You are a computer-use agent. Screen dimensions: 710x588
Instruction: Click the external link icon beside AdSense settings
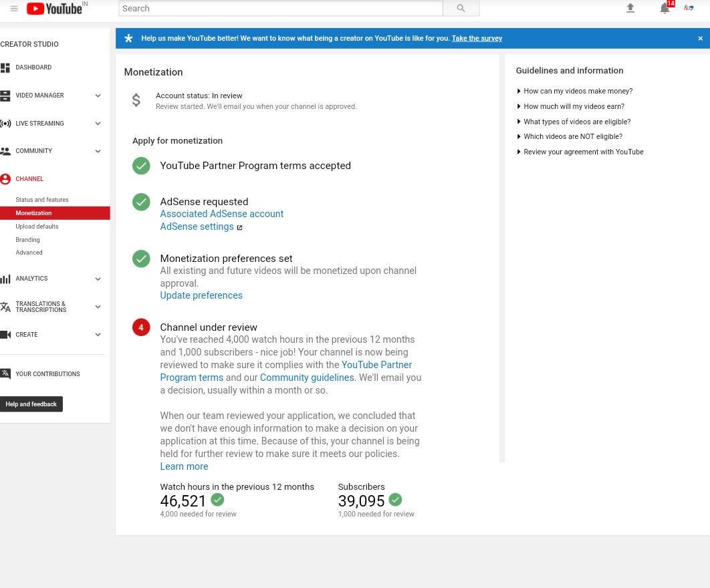click(x=239, y=228)
